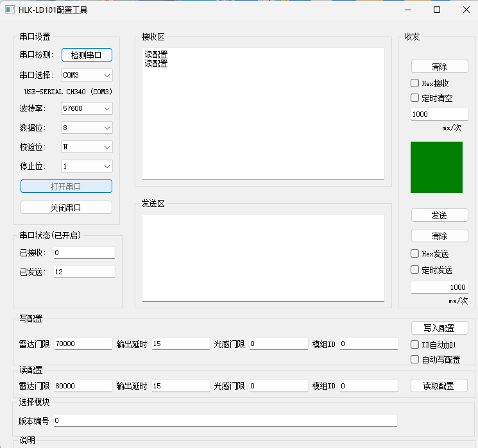Click the 关闭串口 button
478x448 pixels.
66,208
